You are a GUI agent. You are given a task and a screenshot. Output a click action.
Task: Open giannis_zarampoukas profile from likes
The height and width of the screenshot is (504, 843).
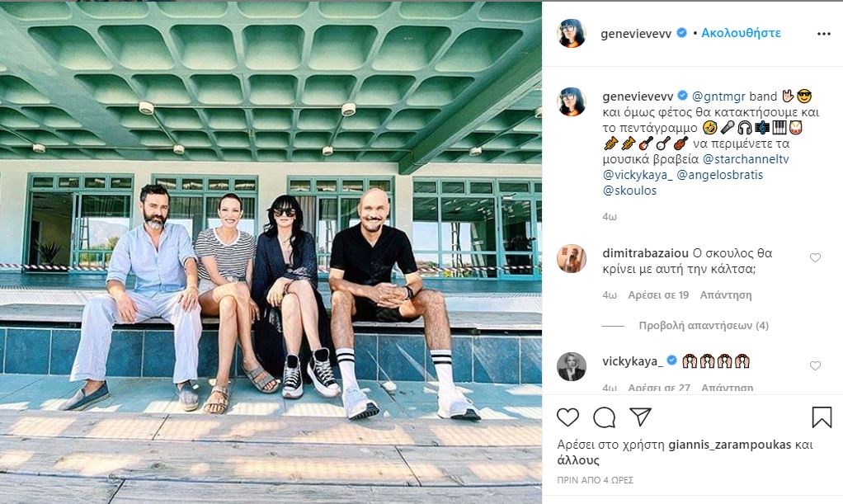[729, 445]
